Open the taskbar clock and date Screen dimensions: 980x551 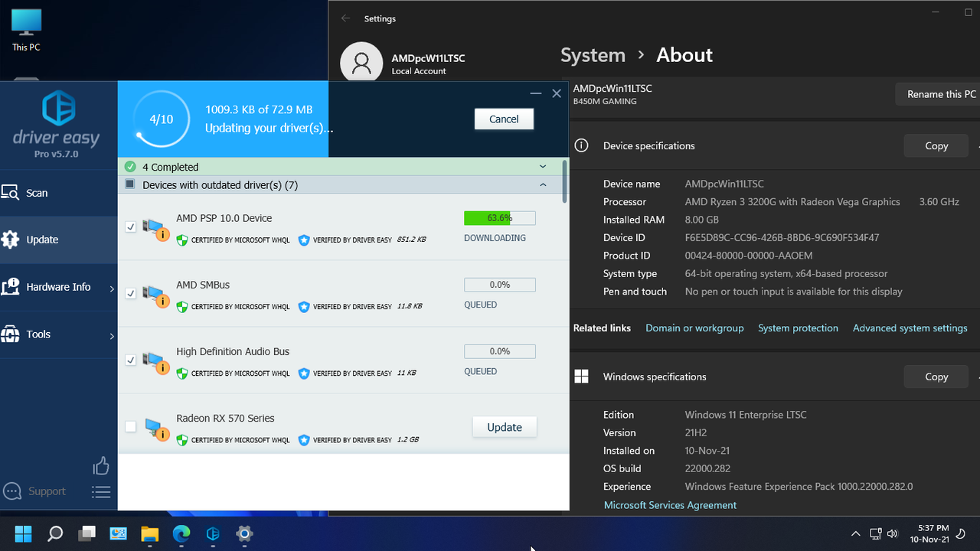pos(930,533)
